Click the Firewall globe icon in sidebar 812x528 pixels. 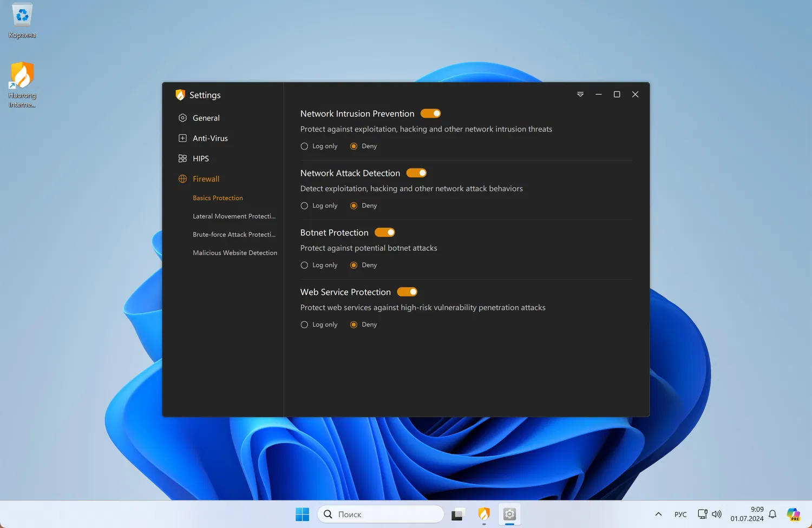[182, 179]
